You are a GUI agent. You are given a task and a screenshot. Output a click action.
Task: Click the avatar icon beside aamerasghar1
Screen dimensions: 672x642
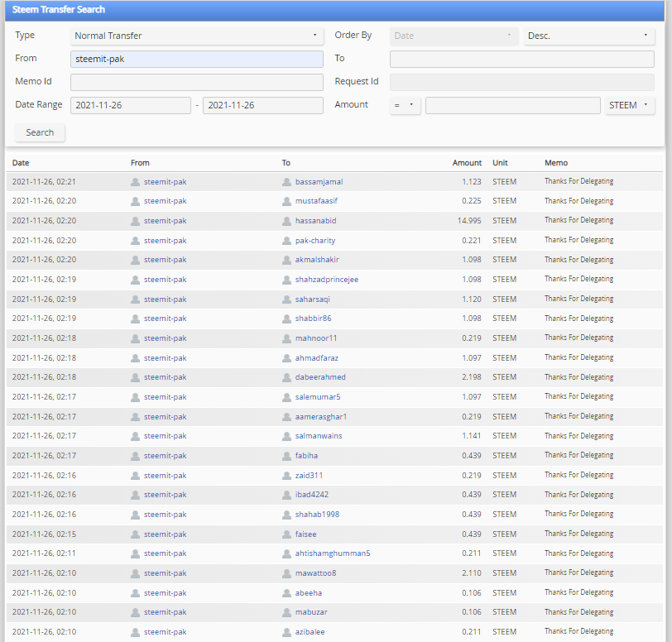[286, 417]
